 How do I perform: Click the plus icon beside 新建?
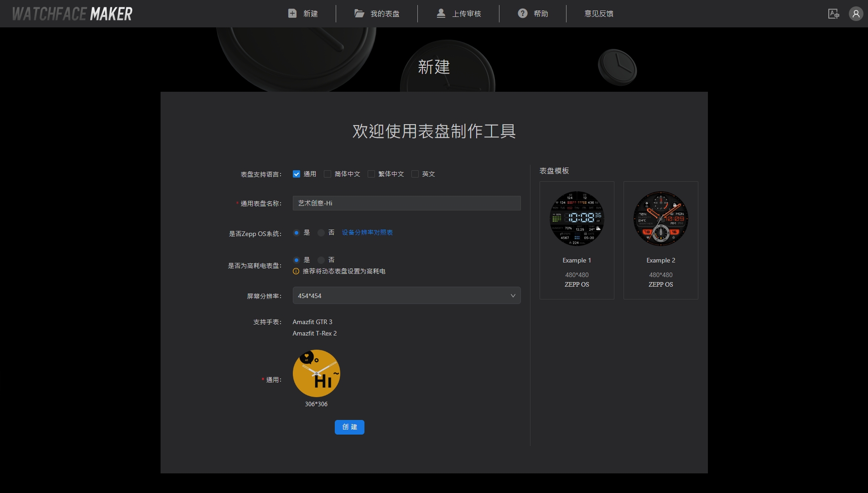coord(292,14)
